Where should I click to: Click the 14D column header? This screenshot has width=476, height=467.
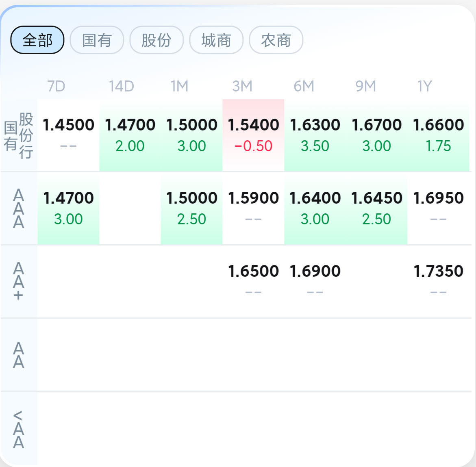pos(121,86)
